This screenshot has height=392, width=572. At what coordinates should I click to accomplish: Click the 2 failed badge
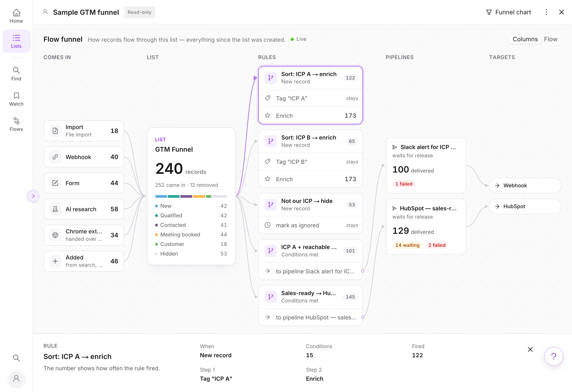[x=437, y=245]
